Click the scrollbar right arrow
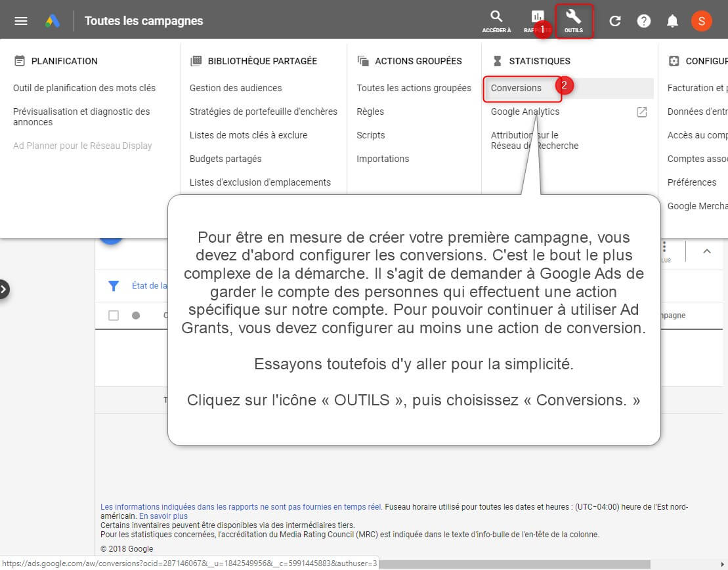Viewport: 728px width, 570px height. tap(723, 565)
